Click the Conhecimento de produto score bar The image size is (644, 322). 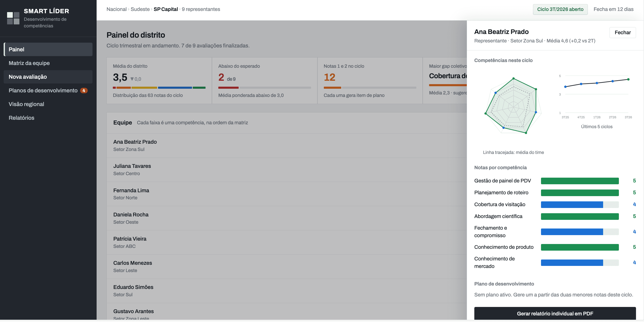tap(580, 247)
